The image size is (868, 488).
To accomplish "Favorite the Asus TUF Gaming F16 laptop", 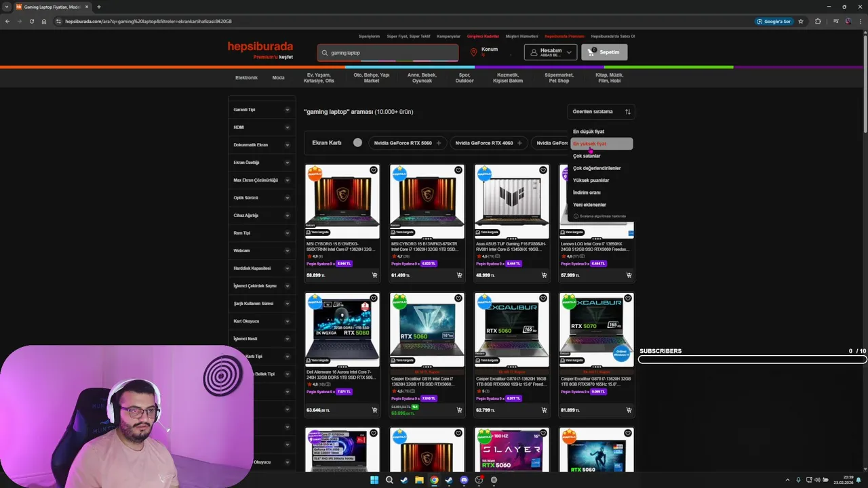I will 542,170.
